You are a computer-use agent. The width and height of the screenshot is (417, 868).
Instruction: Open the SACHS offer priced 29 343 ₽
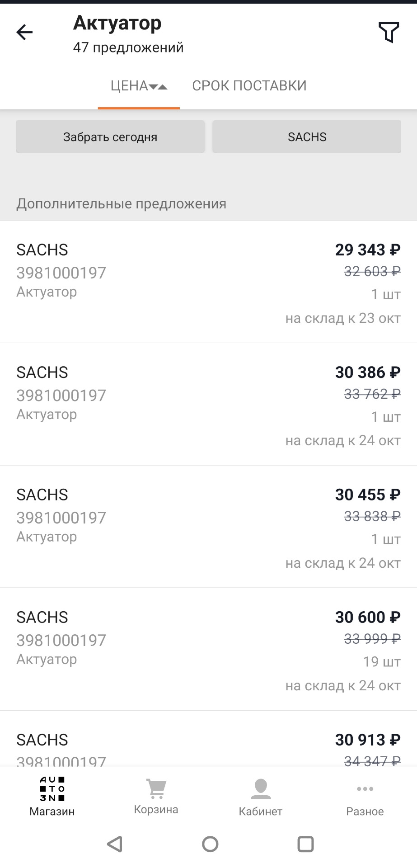point(208,282)
